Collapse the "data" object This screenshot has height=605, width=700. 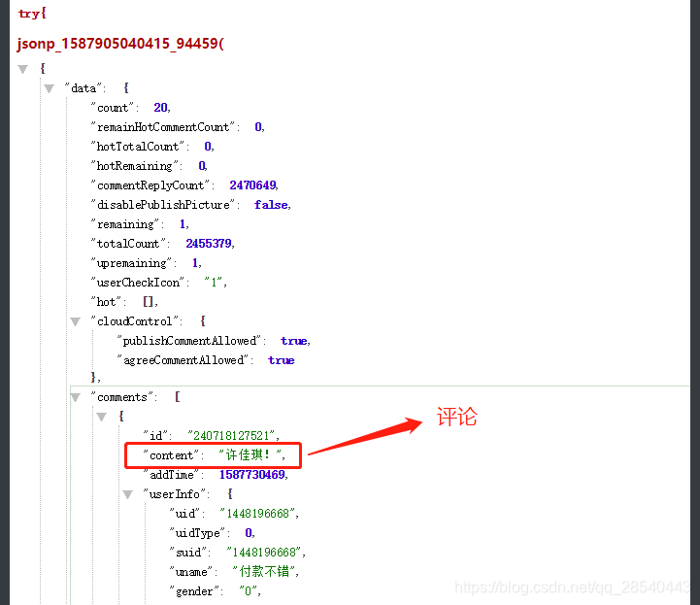coord(50,88)
